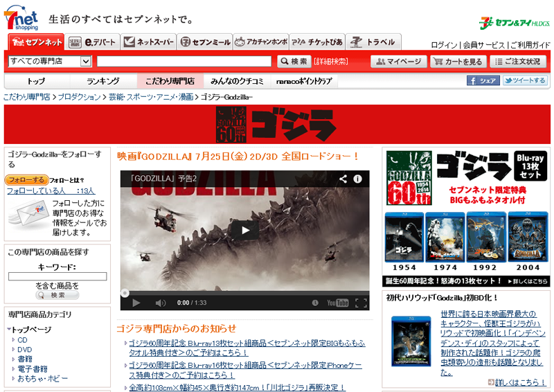Open the おもちゃ・ホビー category
This screenshot has width=554, height=392.
coord(42,379)
